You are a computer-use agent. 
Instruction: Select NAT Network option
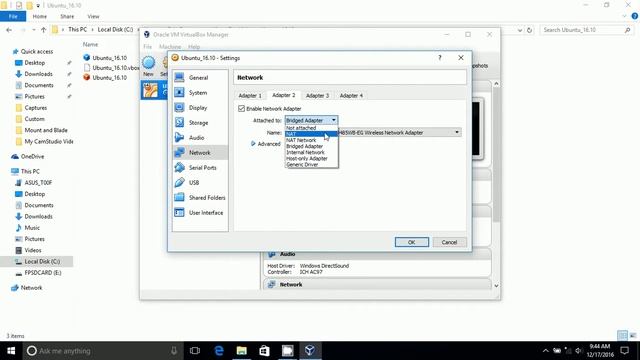(x=311, y=140)
